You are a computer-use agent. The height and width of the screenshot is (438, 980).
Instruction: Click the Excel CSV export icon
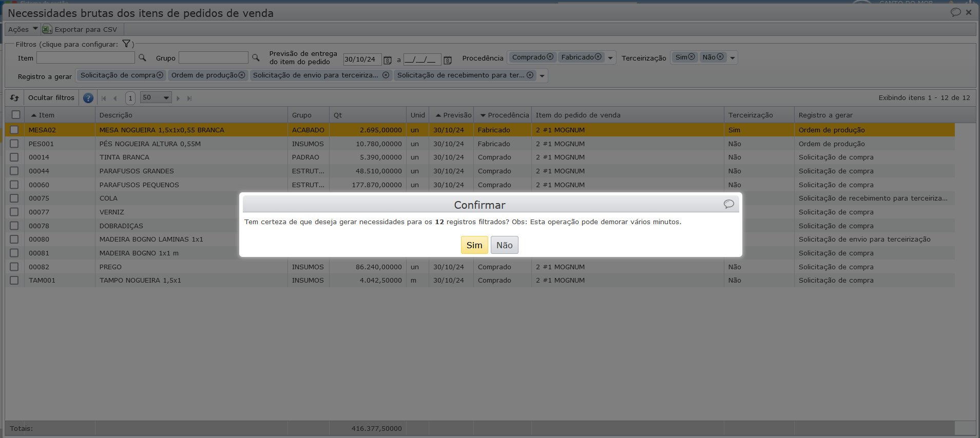click(x=47, y=29)
